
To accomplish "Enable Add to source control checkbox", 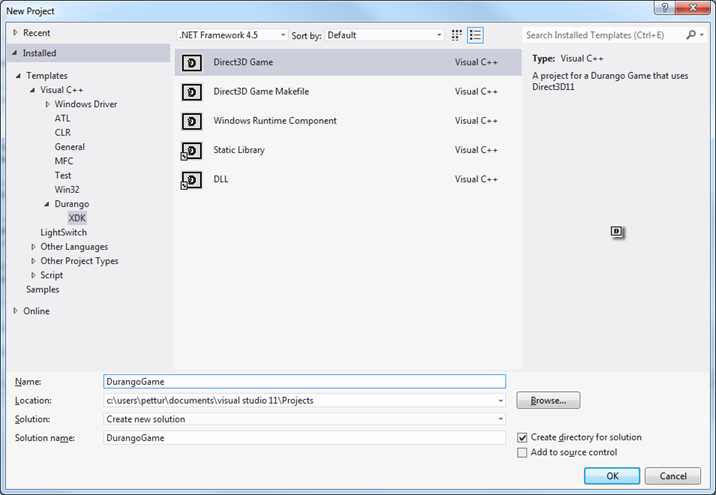I will tap(522, 453).
